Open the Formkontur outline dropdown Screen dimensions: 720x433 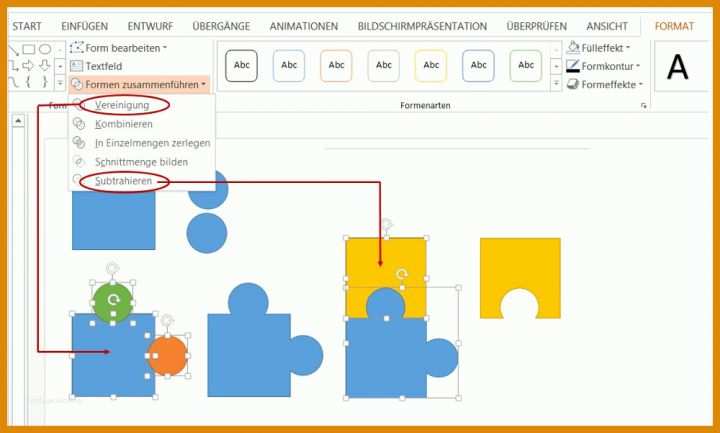[x=603, y=66]
